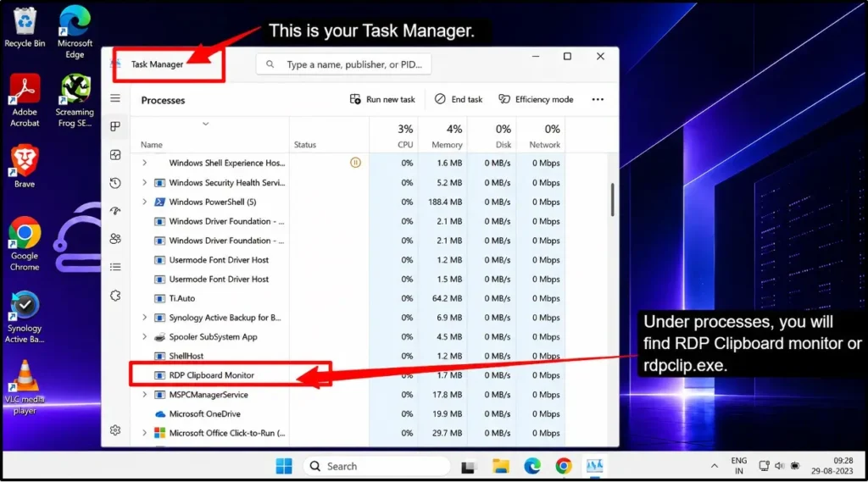The width and height of the screenshot is (868, 482).
Task: Select the 64.2 MB memory value
Action: click(x=448, y=298)
